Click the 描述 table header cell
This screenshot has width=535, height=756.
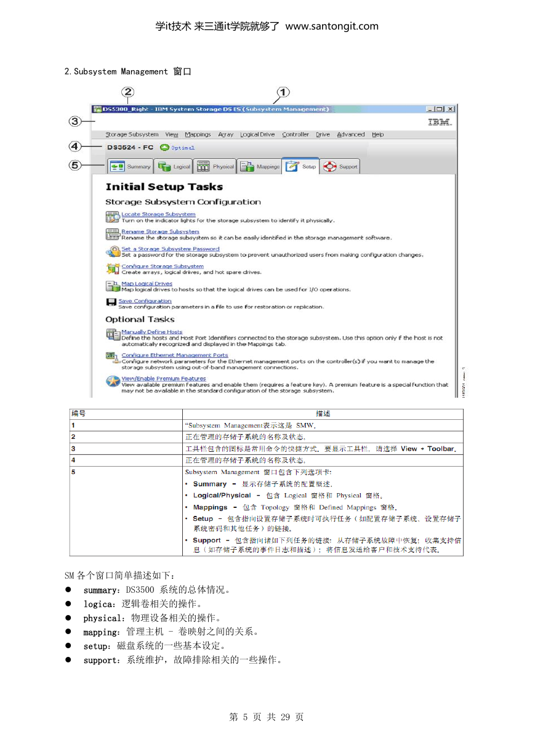[323, 414]
